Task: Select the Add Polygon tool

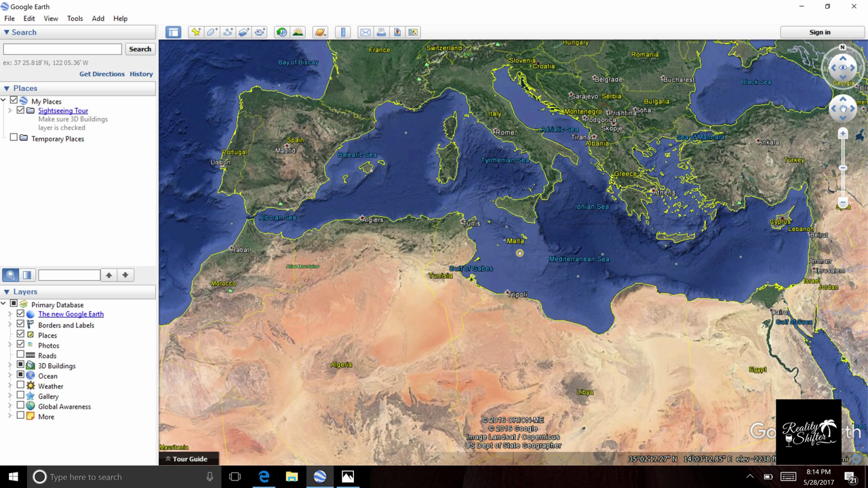Action: pyautogui.click(x=212, y=33)
